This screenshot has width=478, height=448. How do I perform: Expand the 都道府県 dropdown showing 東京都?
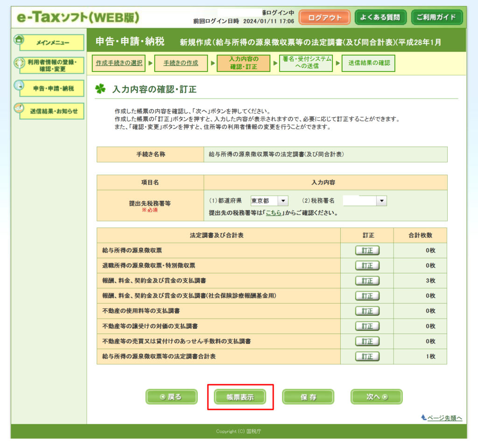(283, 201)
